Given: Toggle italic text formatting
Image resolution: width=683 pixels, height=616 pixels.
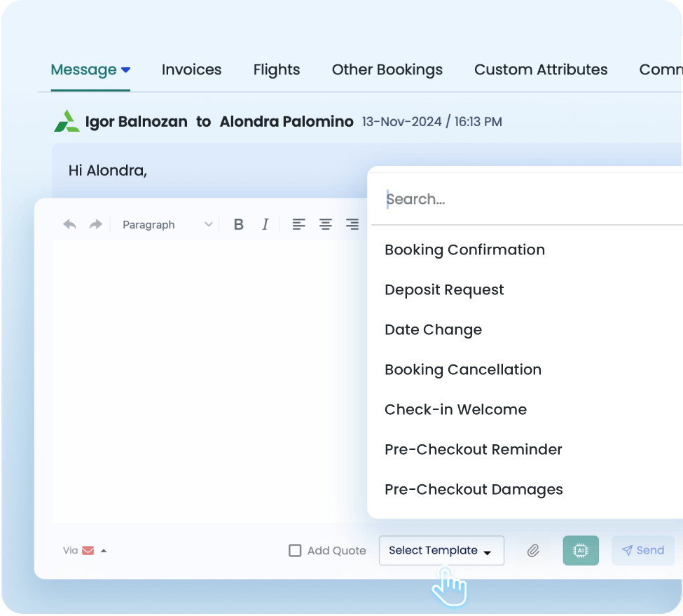Looking at the screenshot, I should click(x=265, y=224).
